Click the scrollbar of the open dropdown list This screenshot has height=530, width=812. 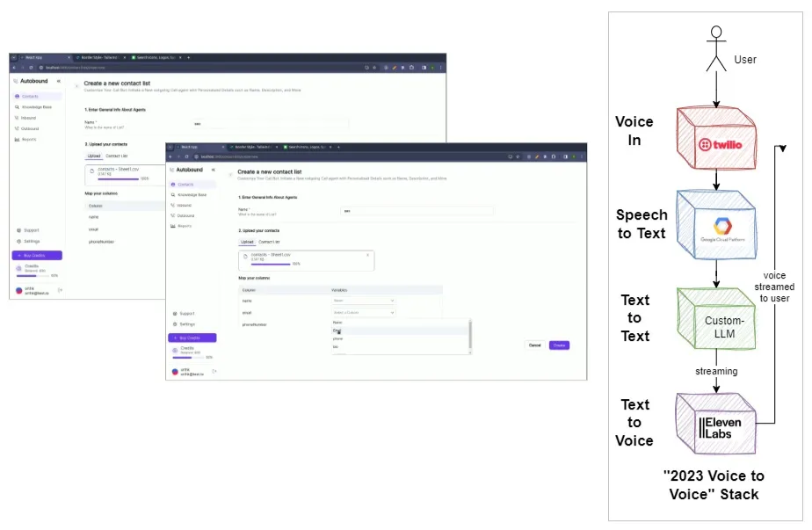(470, 336)
